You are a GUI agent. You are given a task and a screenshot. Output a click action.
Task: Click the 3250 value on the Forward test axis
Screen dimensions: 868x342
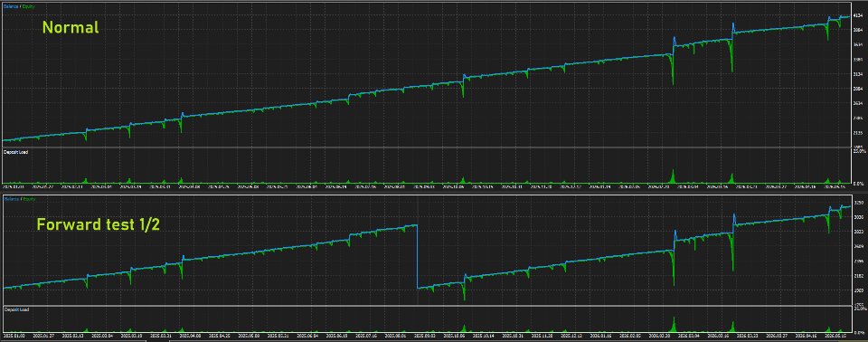859,203
